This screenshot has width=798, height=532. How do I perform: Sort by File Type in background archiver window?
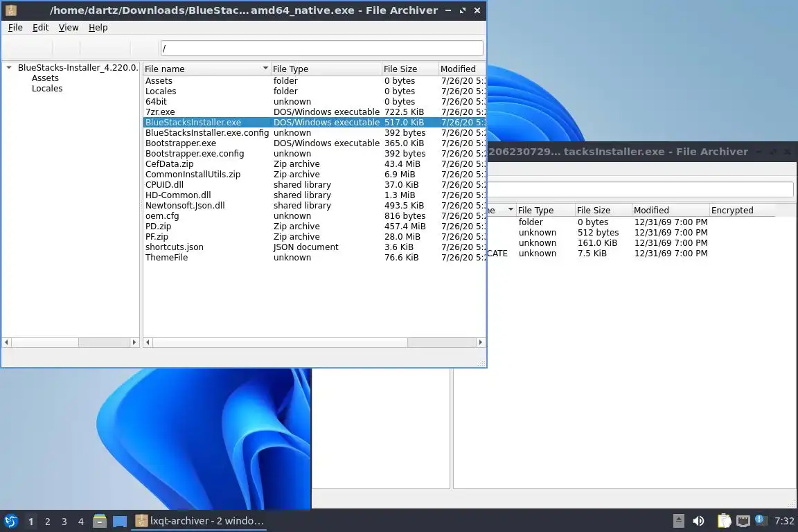(545, 211)
